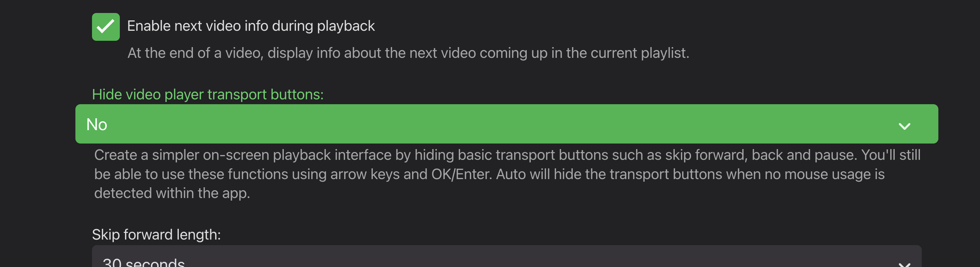
Task: Open the Hide video player transport buttons dropdown
Action: click(x=506, y=124)
